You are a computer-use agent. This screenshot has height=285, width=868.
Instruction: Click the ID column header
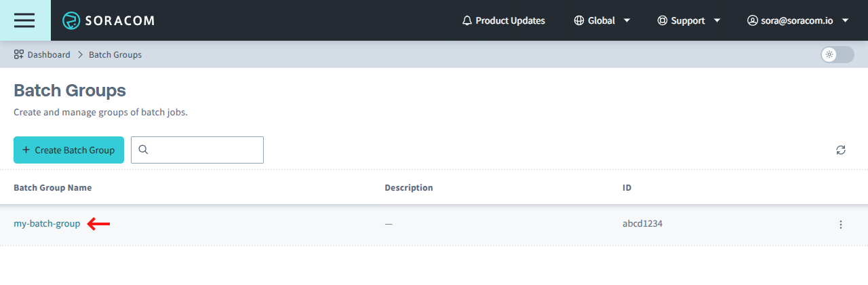coord(627,187)
